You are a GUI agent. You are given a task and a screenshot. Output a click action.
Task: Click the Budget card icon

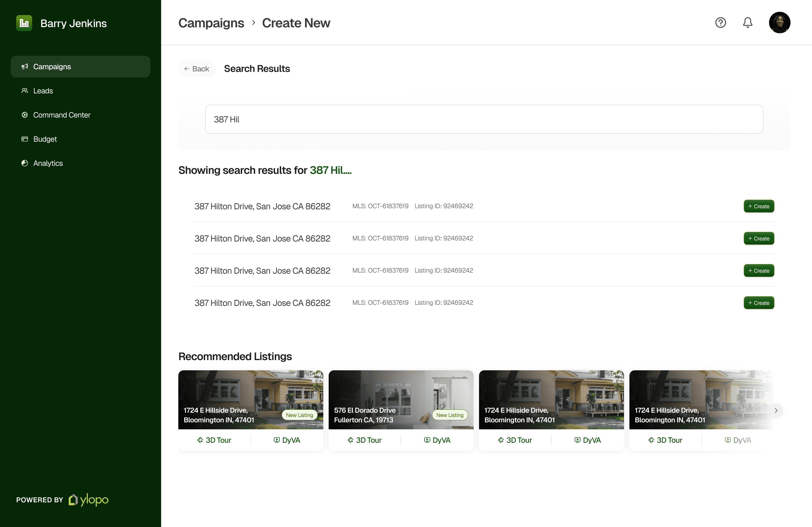(24, 139)
